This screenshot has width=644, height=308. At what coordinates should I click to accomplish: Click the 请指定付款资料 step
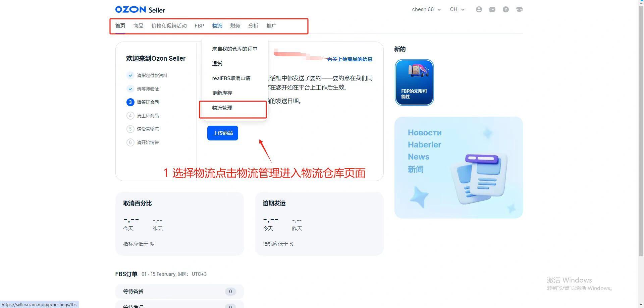pos(152,75)
